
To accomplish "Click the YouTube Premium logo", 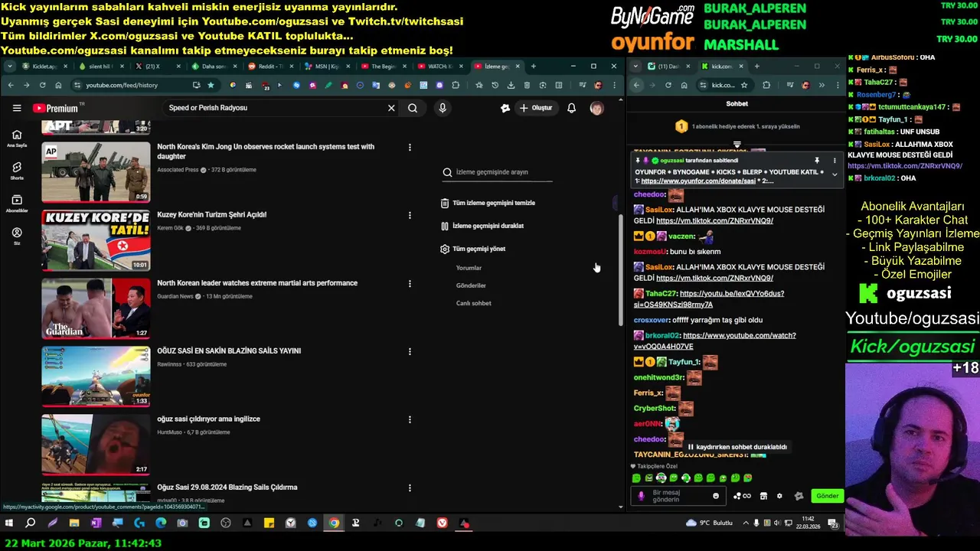I will 55,108.
